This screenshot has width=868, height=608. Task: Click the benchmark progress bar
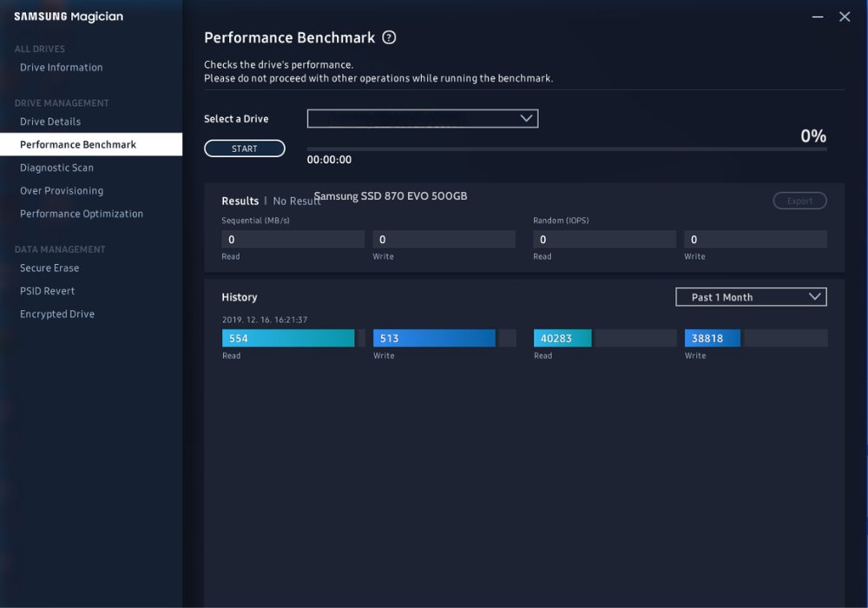[x=567, y=149]
